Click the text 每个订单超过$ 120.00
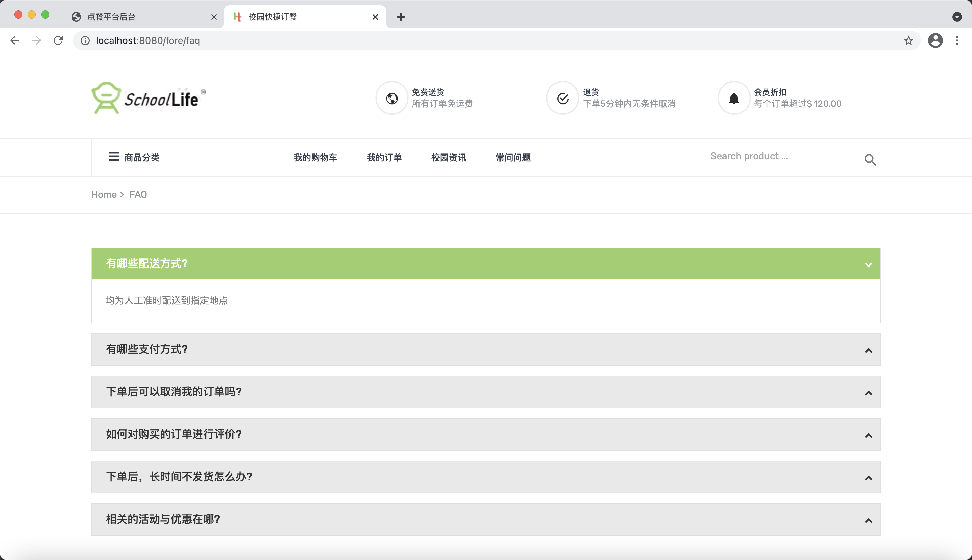The image size is (972, 560). 797,104
